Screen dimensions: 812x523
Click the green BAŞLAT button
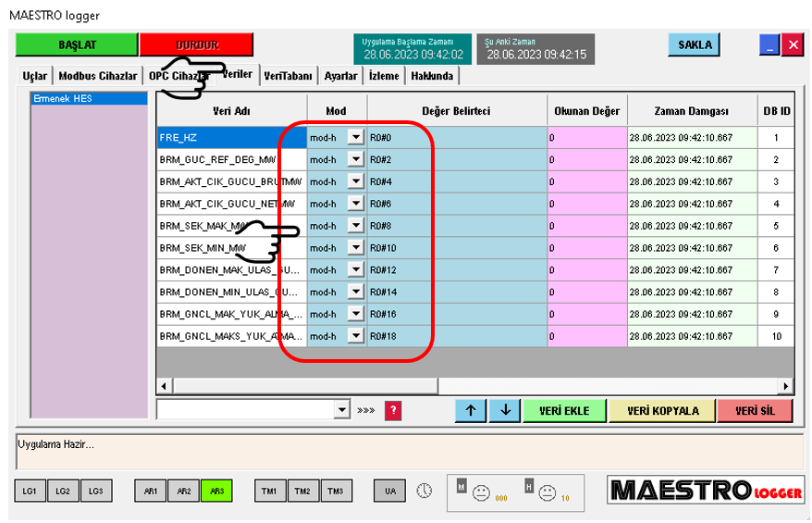pyautogui.click(x=77, y=45)
